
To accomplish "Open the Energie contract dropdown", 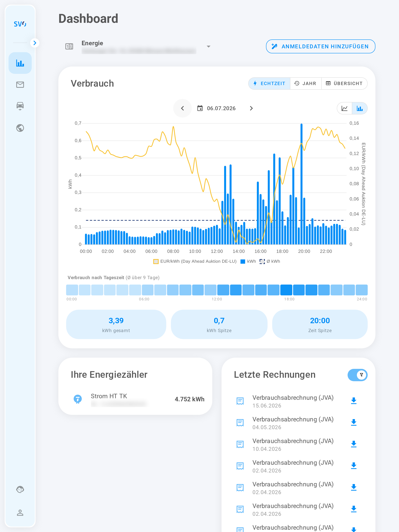I will coord(209,46).
